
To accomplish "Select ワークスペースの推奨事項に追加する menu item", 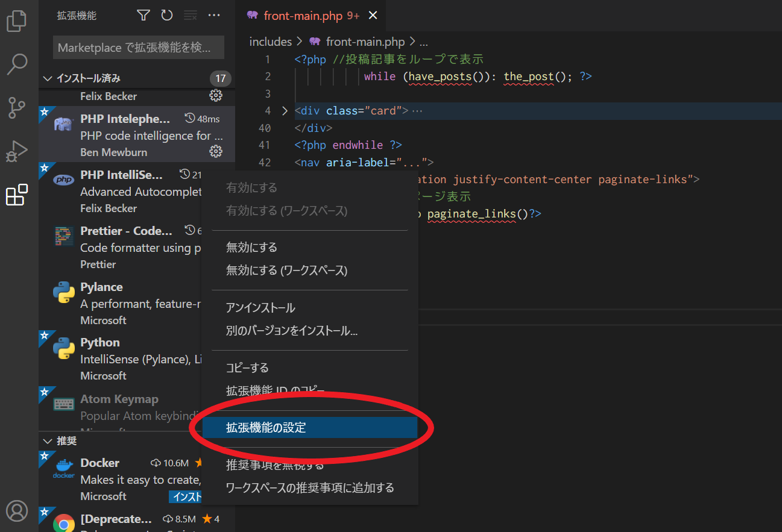I will point(310,487).
